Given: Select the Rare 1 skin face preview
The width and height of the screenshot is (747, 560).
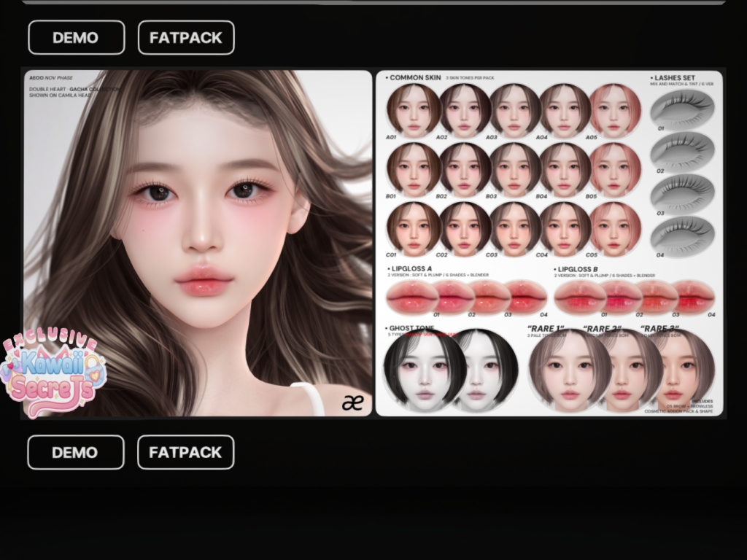Looking at the screenshot, I should (x=569, y=370).
